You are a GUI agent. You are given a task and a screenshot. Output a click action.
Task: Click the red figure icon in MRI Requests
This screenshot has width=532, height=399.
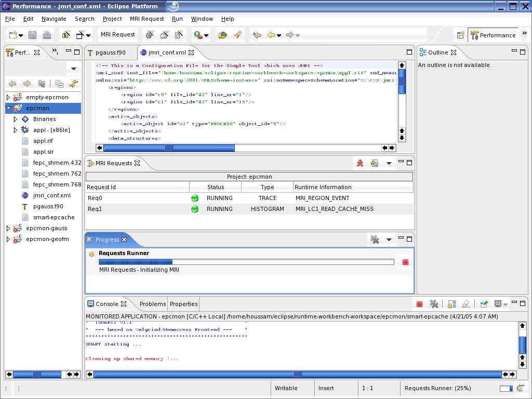click(360, 163)
